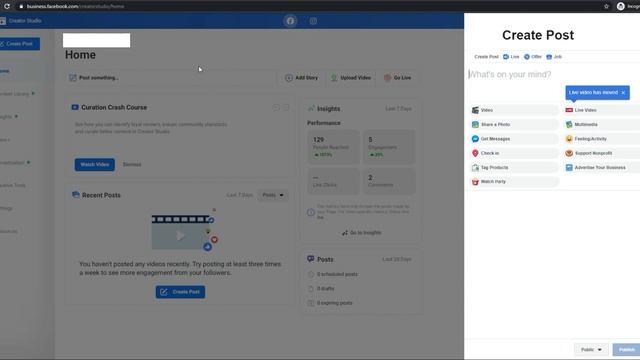The image size is (640, 360).
Task: Click Upload Video on the Home page
Action: coord(351,78)
